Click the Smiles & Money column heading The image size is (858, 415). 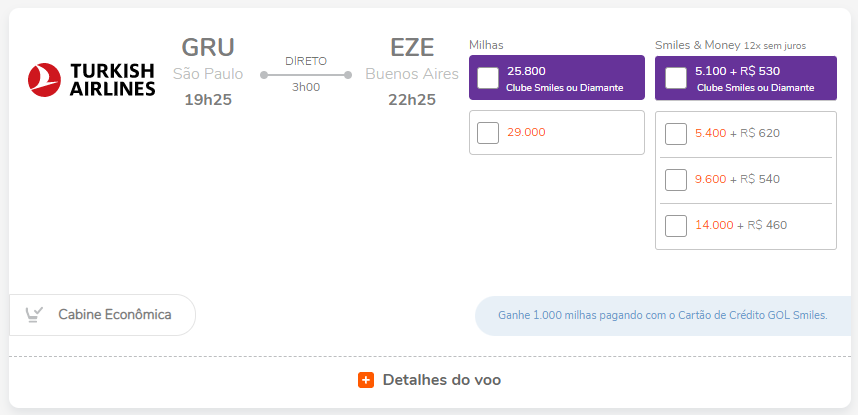pyautogui.click(x=697, y=45)
